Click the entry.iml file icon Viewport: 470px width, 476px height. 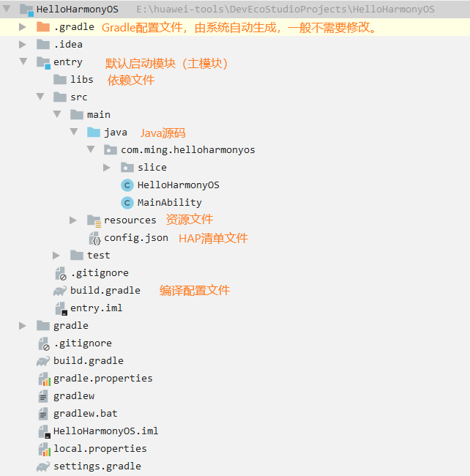61,309
